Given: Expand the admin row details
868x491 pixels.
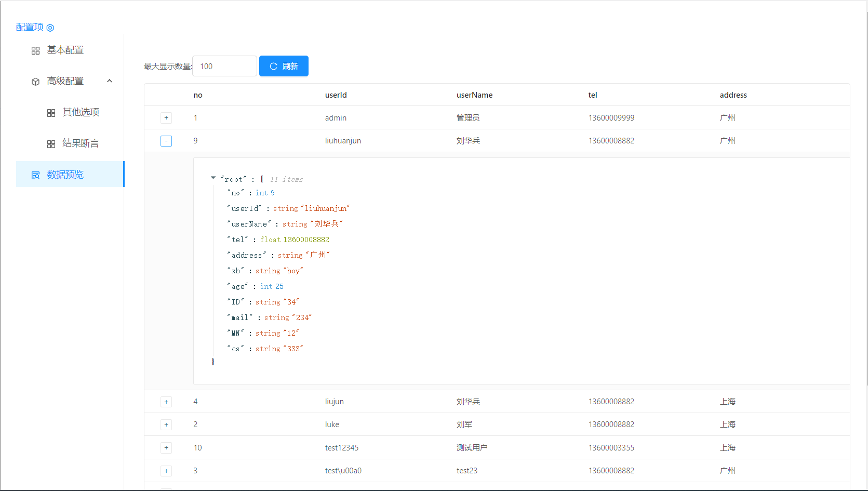Looking at the screenshot, I should pos(166,118).
